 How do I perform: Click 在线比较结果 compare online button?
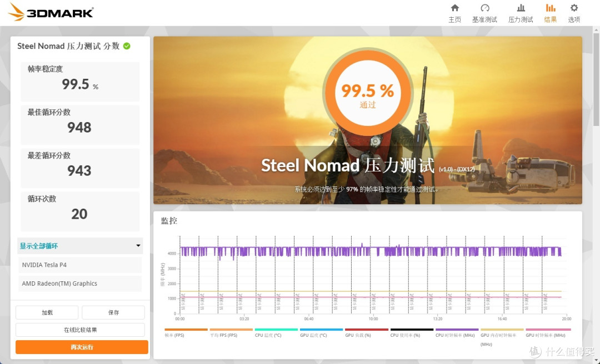click(80, 330)
